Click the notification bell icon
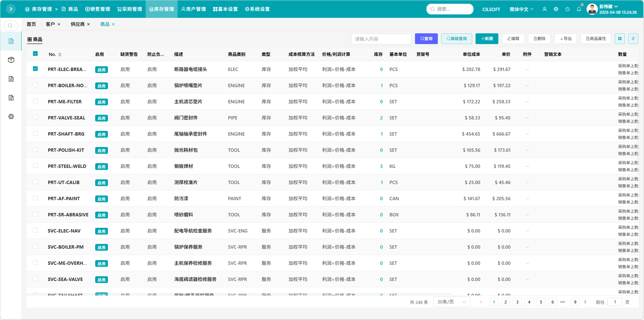This screenshot has height=320, width=644. point(579,9)
